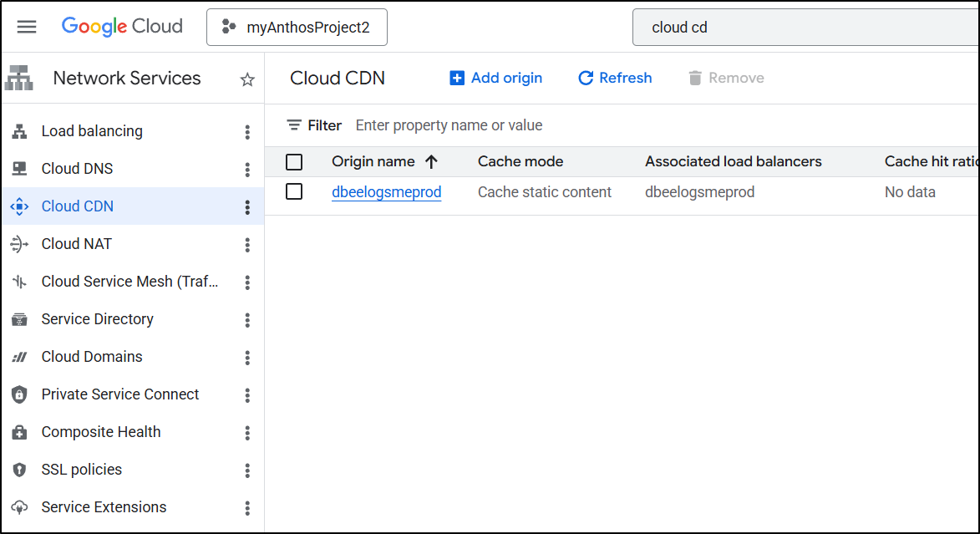Open more options for Cloud CDN item
This screenshot has height=534, width=980.
pyautogui.click(x=247, y=207)
